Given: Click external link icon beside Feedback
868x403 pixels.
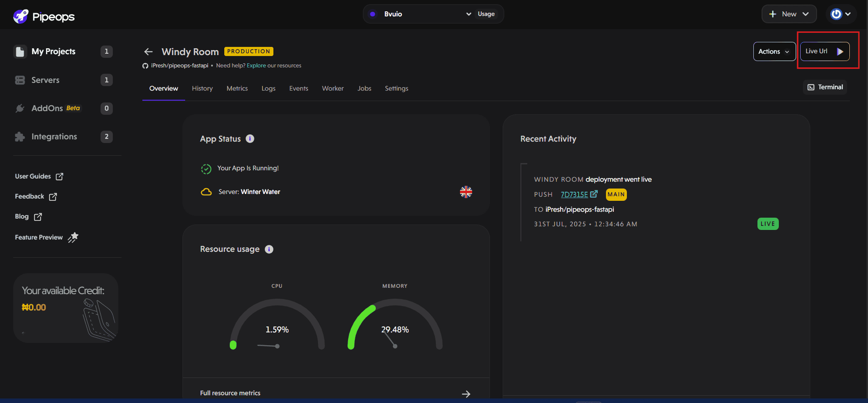Looking at the screenshot, I should point(53,197).
